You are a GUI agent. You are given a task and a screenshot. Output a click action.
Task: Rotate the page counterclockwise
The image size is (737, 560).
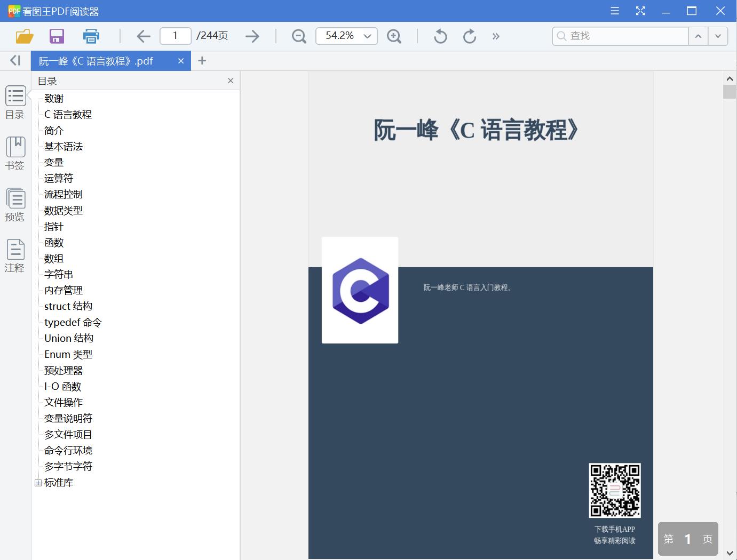pos(439,36)
